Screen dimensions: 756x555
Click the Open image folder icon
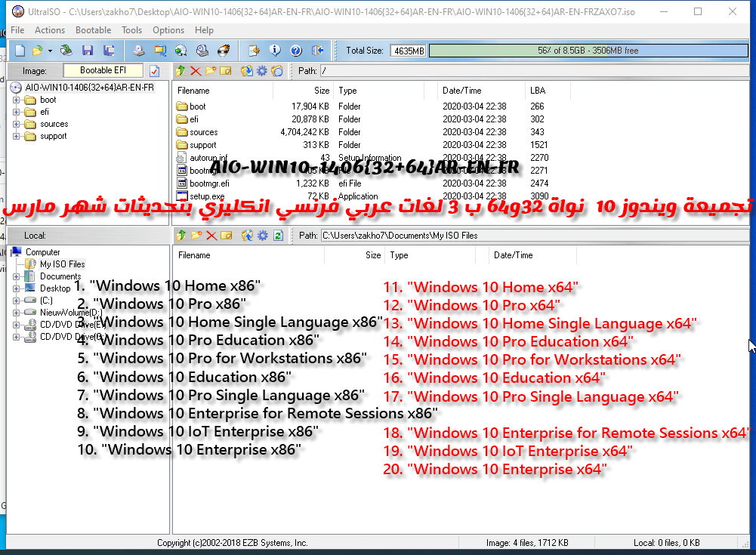point(37,50)
